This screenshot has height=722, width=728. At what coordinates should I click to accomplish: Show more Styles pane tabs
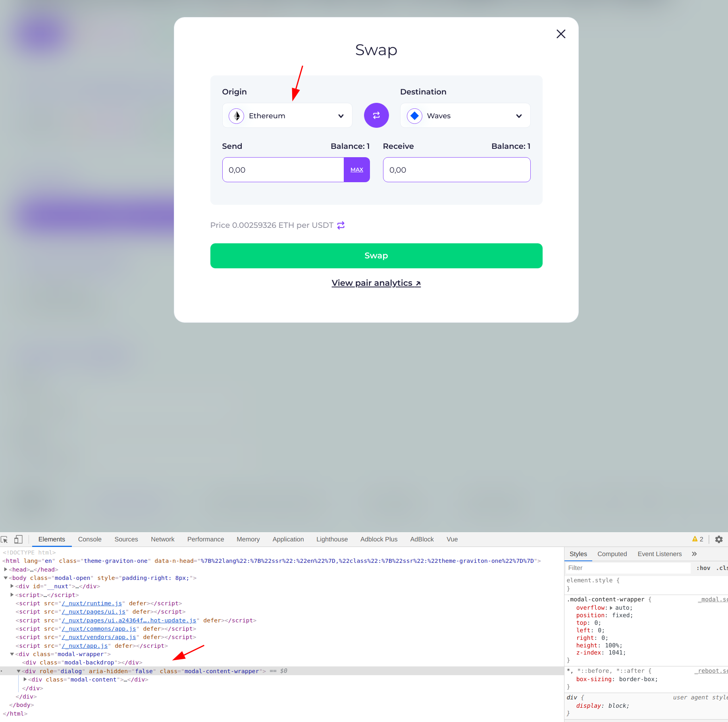click(694, 554)
